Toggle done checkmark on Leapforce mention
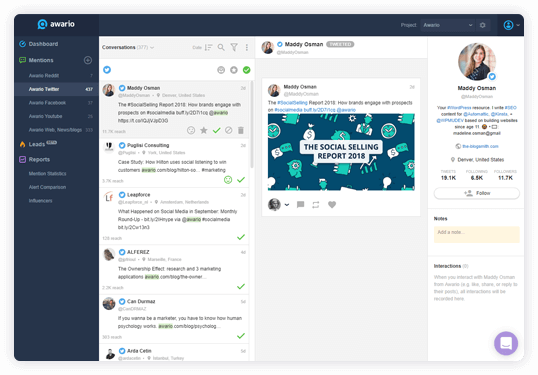Screen dimensions: 538x375 [241, 237]
